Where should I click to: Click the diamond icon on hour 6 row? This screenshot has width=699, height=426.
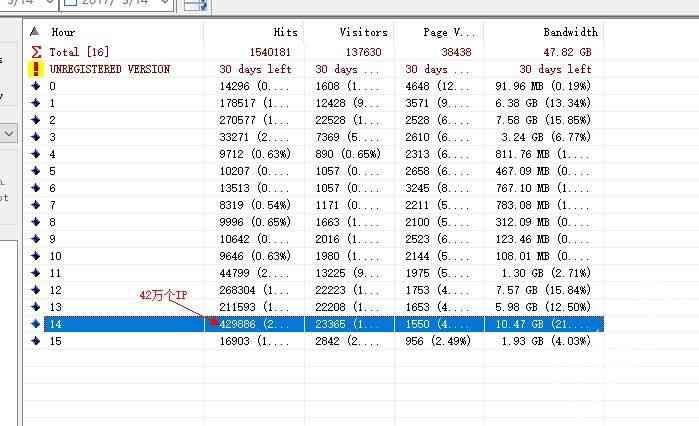tap(36, 188)
